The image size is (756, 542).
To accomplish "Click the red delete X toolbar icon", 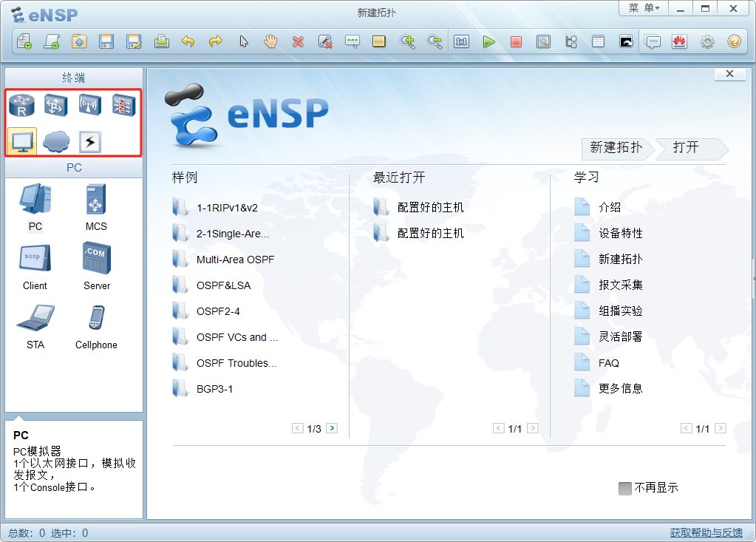I will point(298,42).
